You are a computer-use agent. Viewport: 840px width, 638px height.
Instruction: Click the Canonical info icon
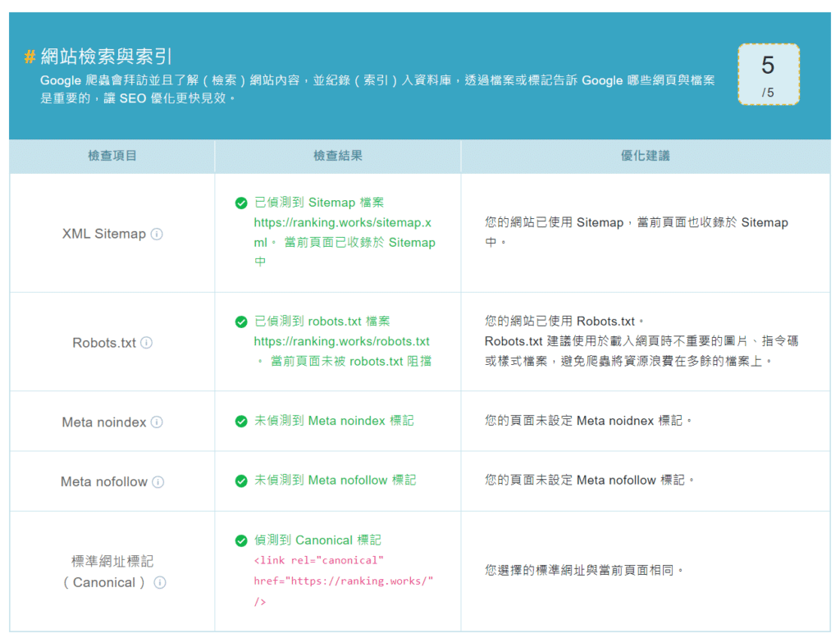tap(160, 583)
